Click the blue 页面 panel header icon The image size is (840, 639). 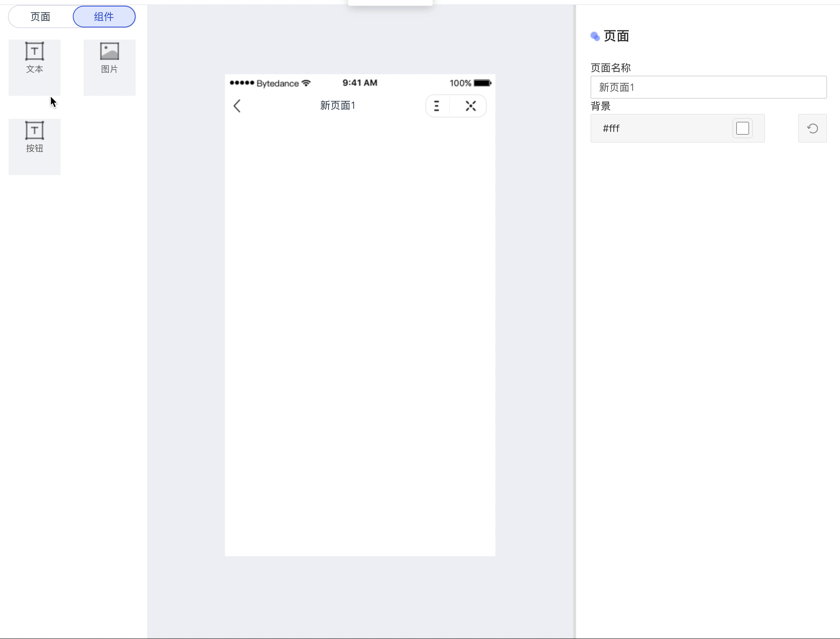[595, 36]
